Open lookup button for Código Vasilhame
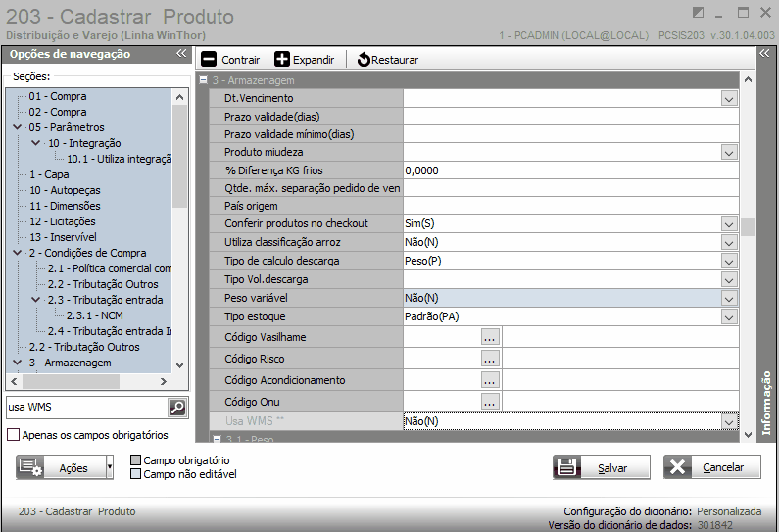Image resolution: width=779 pixels, height=532 pixels. point(489,337)
